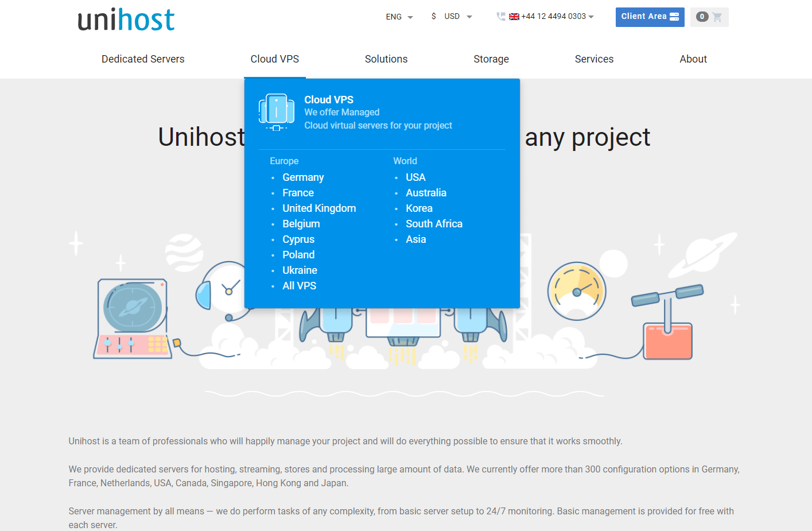This screenshot has height=531, width=812.
Task: Choose Ukraine VPS location
Action: click(300, 270)
